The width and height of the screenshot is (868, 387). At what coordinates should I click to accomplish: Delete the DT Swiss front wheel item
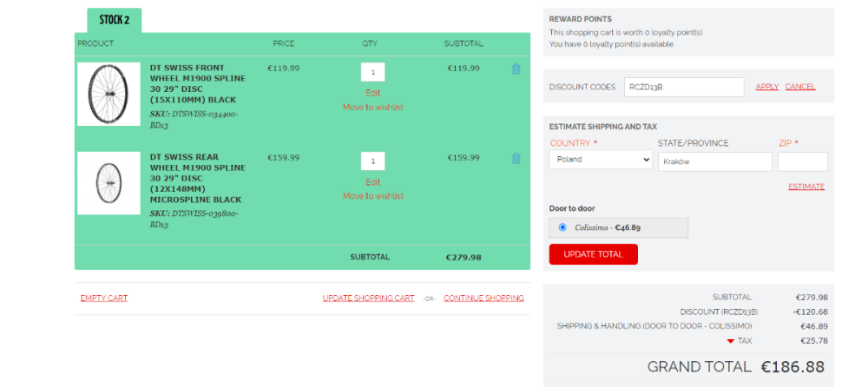516,69
